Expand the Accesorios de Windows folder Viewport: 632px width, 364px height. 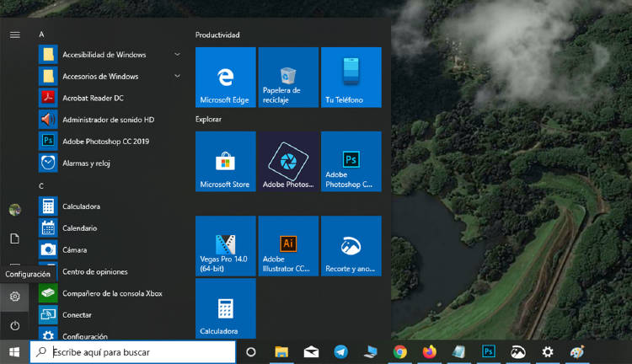(110, 76)
